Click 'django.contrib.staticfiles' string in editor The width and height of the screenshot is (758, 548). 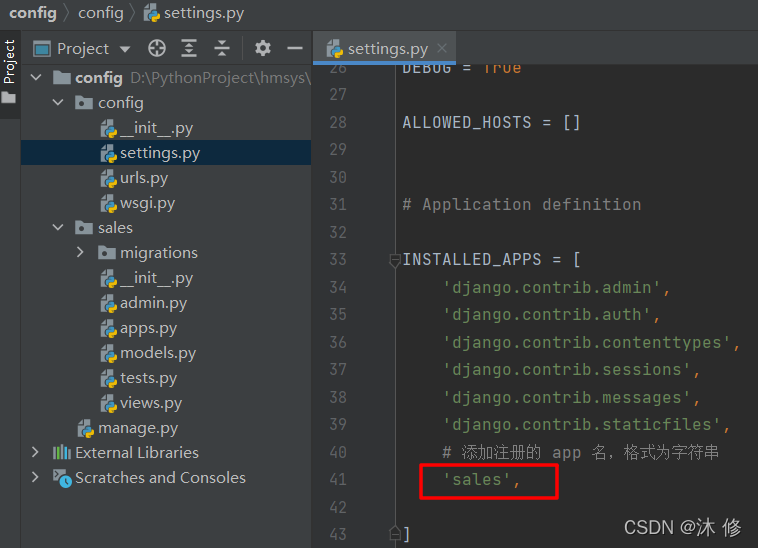[582, 424]
